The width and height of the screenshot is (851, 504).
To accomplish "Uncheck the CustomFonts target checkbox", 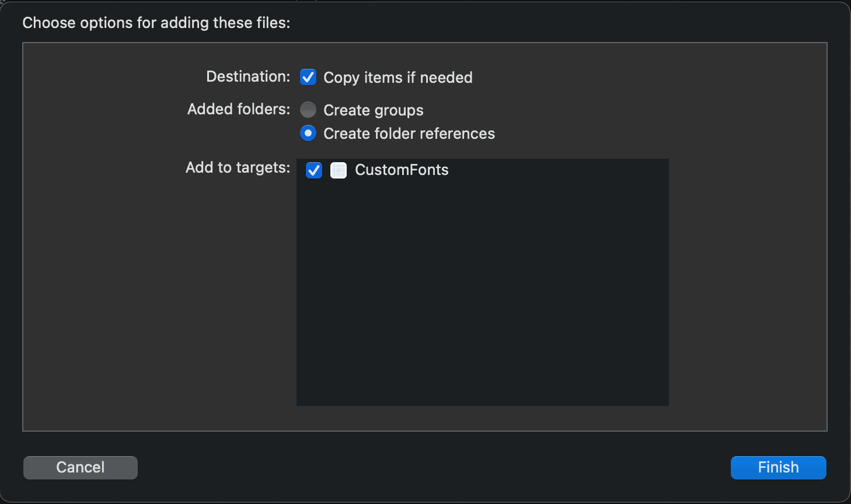I will tap(314, 170).
